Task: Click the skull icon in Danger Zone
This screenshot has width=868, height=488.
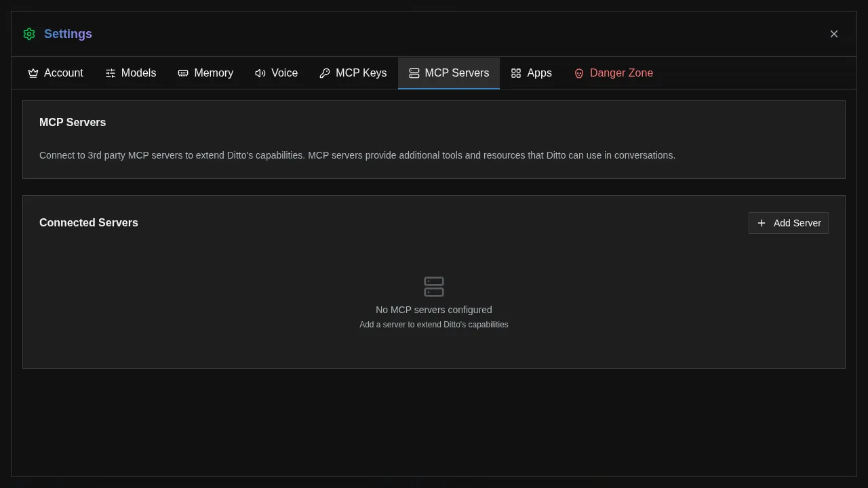Action: click(x=579, y=73)
